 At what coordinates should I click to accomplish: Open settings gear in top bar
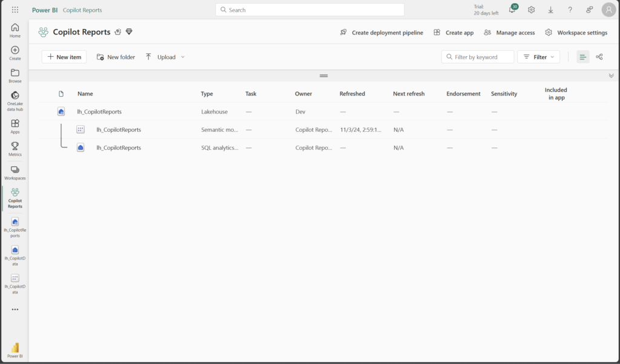tap(532, 10)
